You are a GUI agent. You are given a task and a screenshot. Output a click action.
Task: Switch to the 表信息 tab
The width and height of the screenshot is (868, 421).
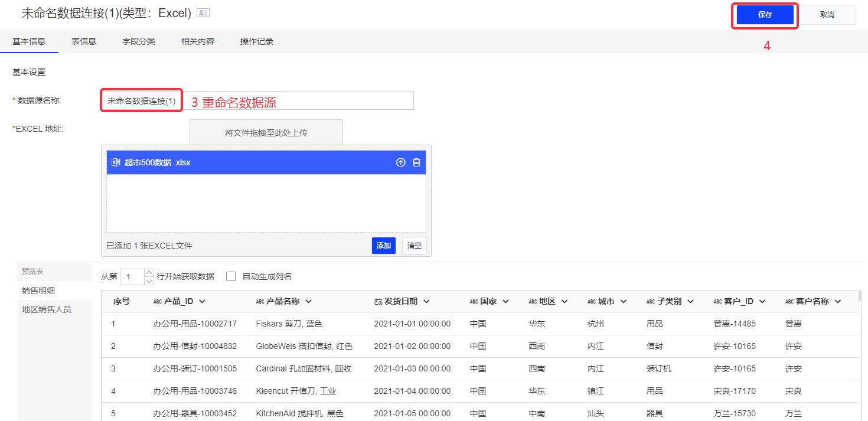(83, 41)
